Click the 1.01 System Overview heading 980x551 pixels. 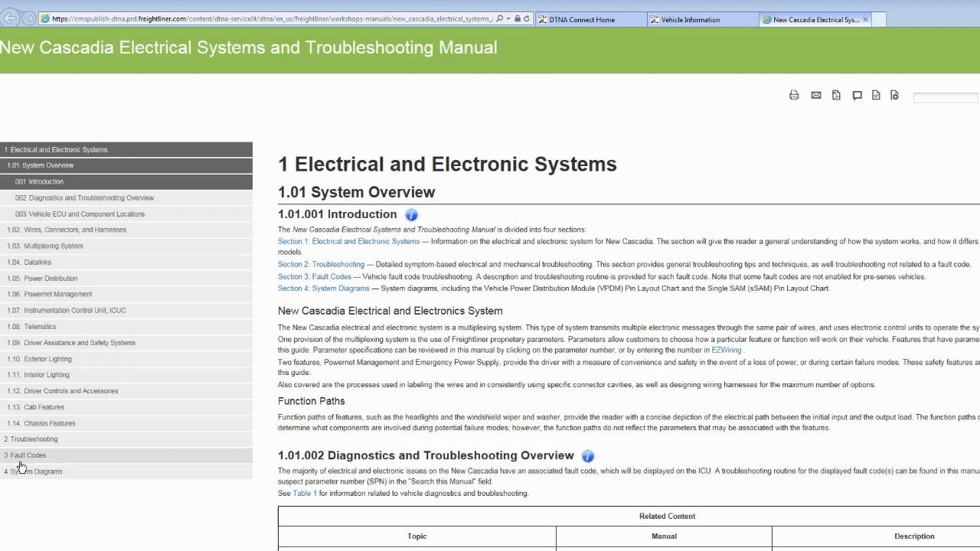point(357,192)
